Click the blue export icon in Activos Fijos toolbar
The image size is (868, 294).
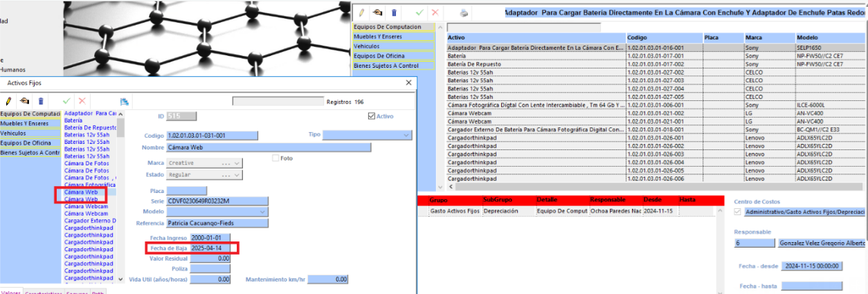tap(125, 101)
